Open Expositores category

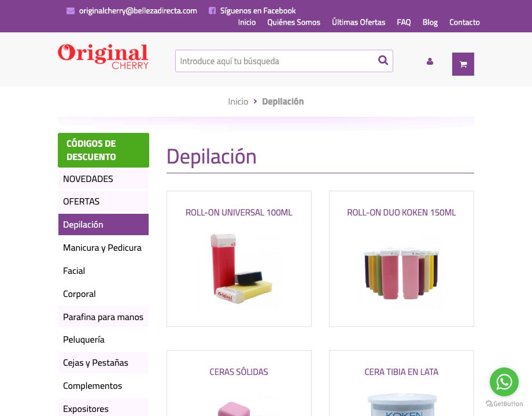tap(104, 408)
